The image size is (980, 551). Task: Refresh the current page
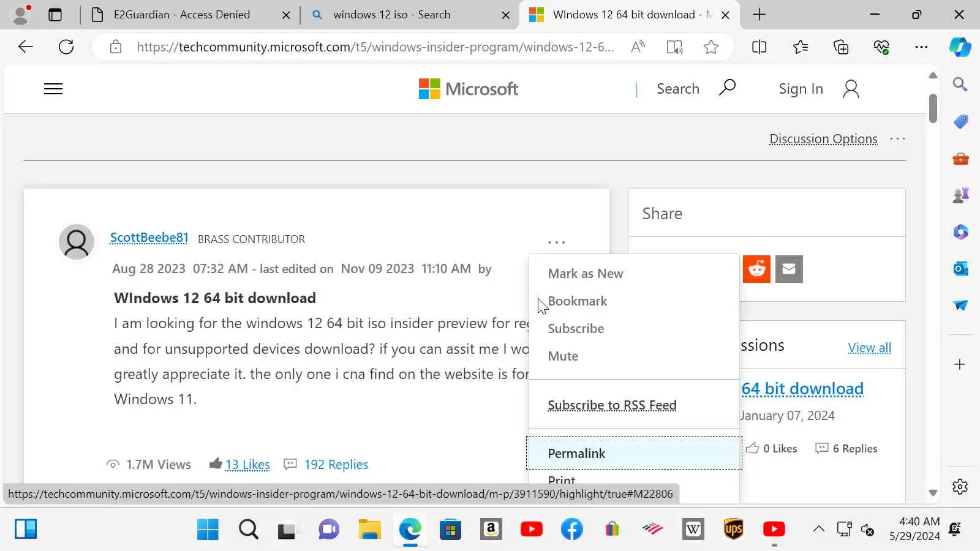click(66, 47)
